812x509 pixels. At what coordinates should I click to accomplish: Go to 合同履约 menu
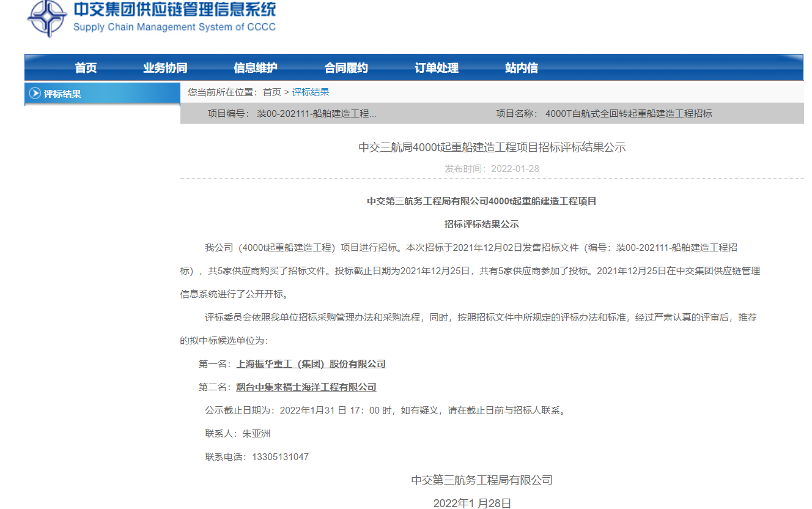point(346,68)
